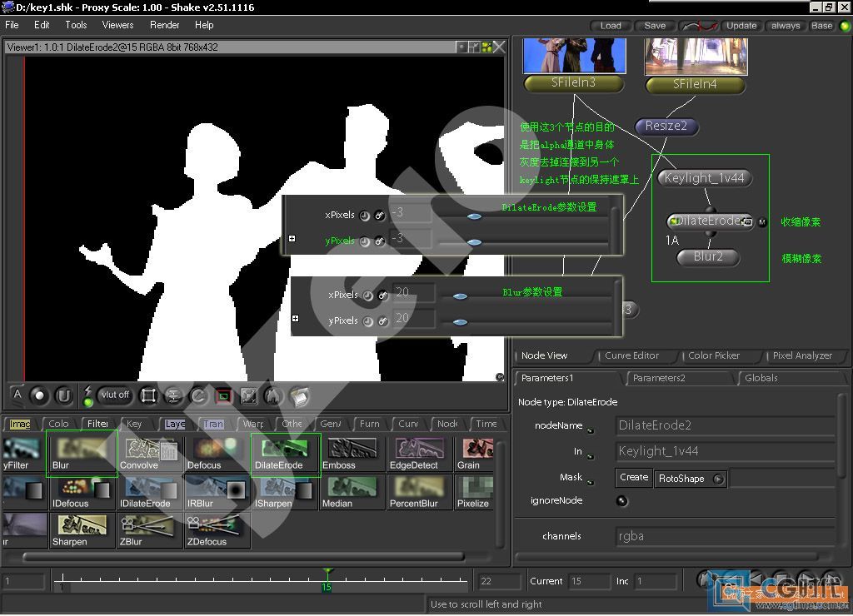The width and height of the screenshot is (853, 616).
Task: Click the M badge on the DilateErode node
Action: click(762, 221)
